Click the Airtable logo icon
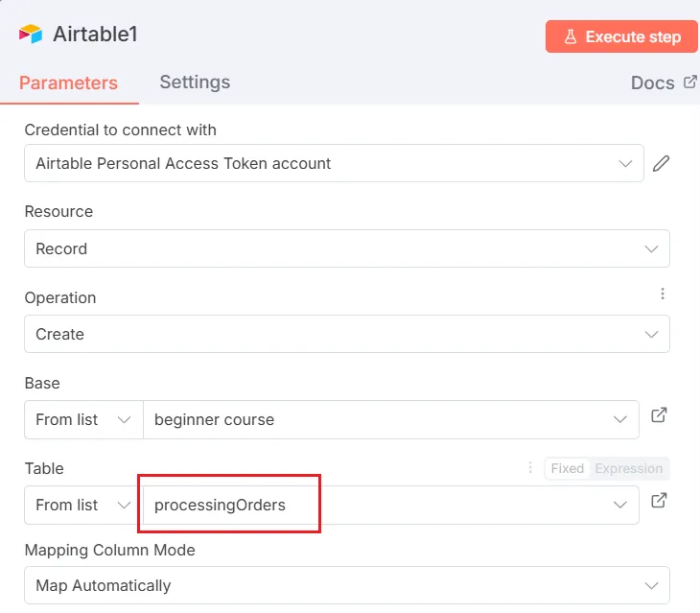Image resolution: width=700 pixels, height=613 pixels. click(31, 35)
